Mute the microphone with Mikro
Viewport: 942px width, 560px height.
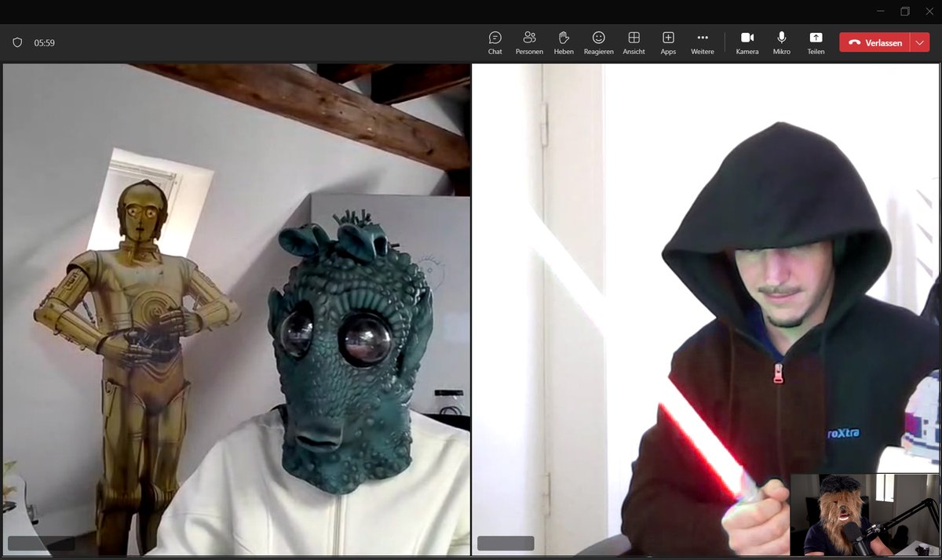coord(781,43)
